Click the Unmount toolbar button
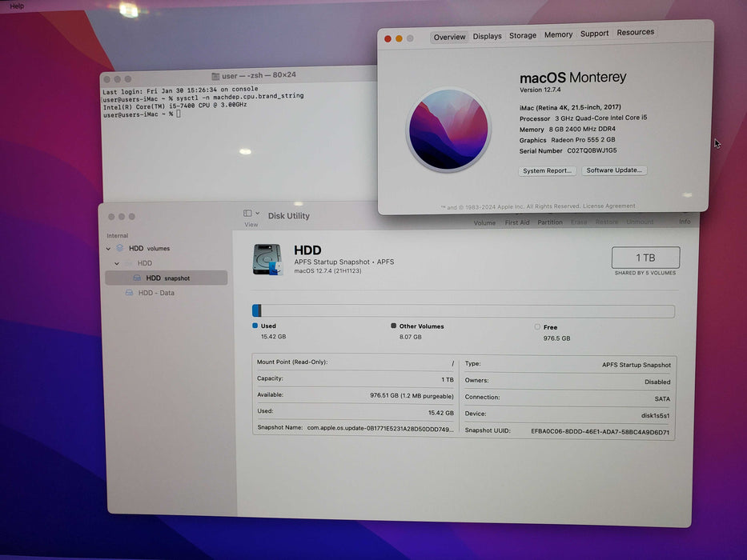 [x=640, y=222]
